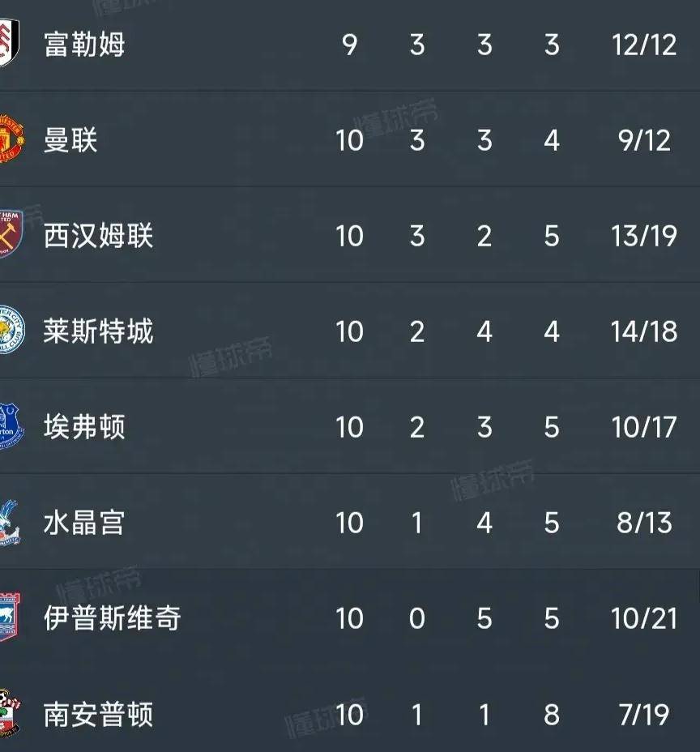Viewport: 700px width, 752px height.
Task: Click the Fulham club crest icon
Action: pyautogui.click(x=9, y=45)
